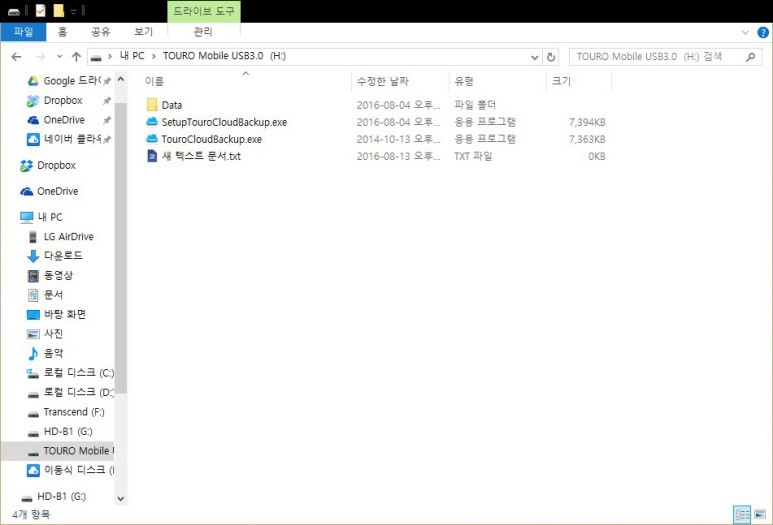Open 문서 documents folder icon
This screenshot has width=773, height=525.
(33, 295)
